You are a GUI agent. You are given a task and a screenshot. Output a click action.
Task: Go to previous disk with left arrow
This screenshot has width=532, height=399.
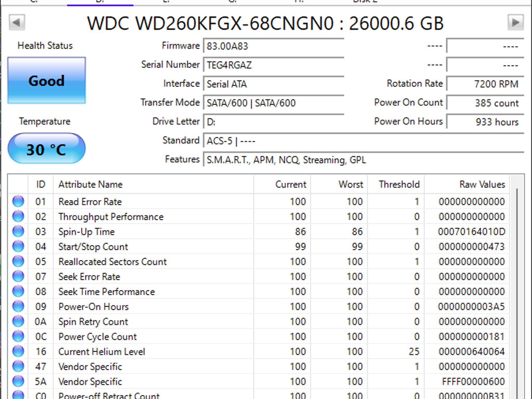pyautogui.click(x=17, y=23)
